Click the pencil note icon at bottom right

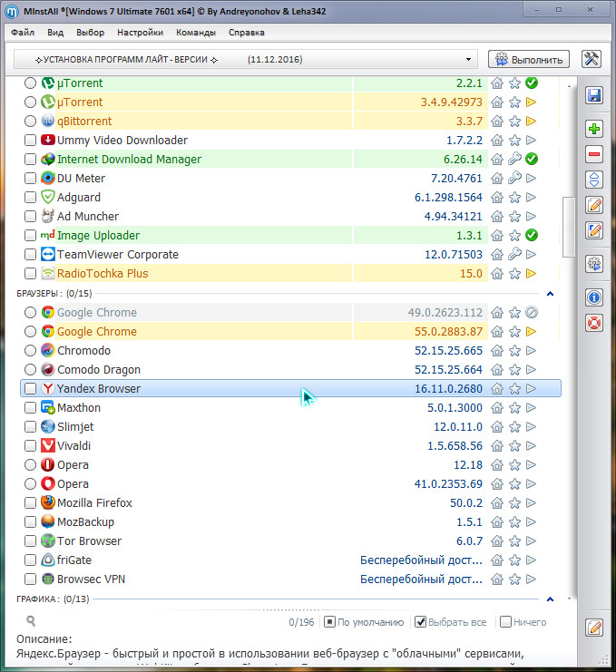[593, 628]
